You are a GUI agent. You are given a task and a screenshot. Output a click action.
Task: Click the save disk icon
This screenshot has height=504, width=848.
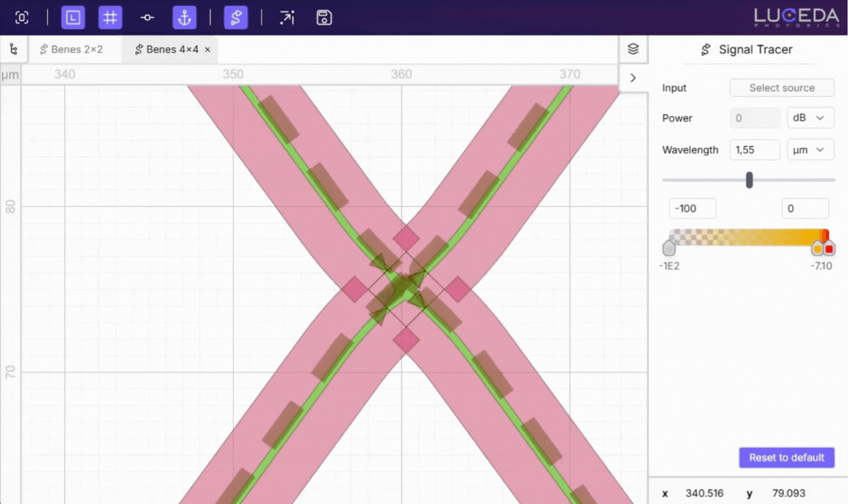(x=324, y=18)
